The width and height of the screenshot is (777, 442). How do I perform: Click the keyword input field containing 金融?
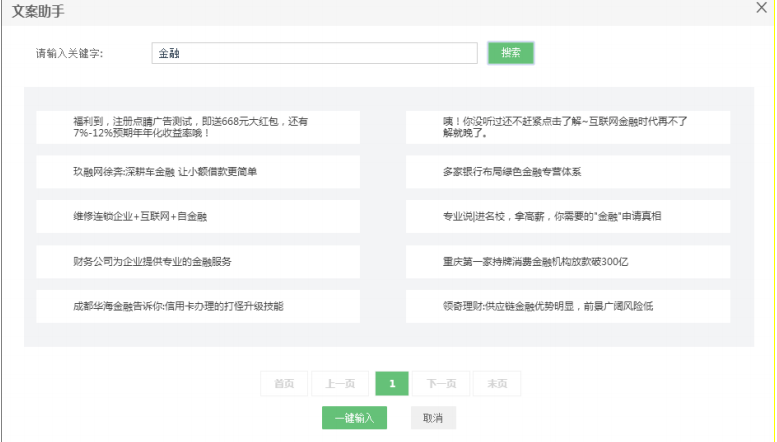tap(314, 53)
